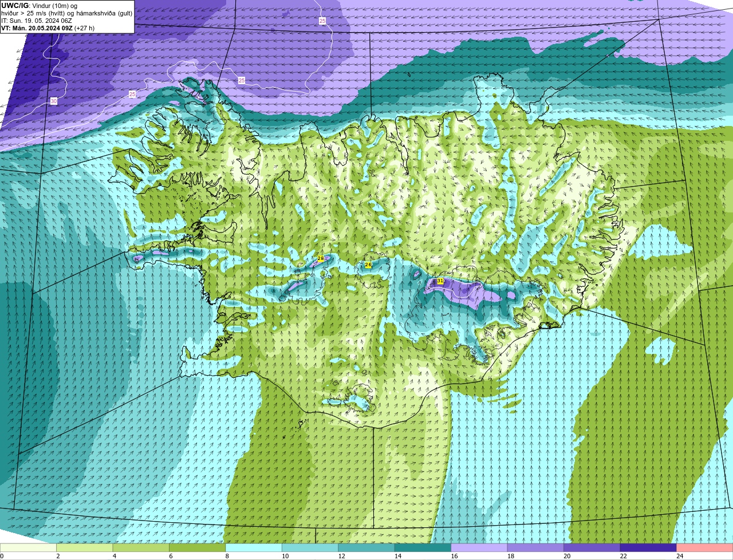This screenshot has height=560, width=733.
Task: Select the lavender 16–18 legend swatch
Action: click(x=479, y=547)
